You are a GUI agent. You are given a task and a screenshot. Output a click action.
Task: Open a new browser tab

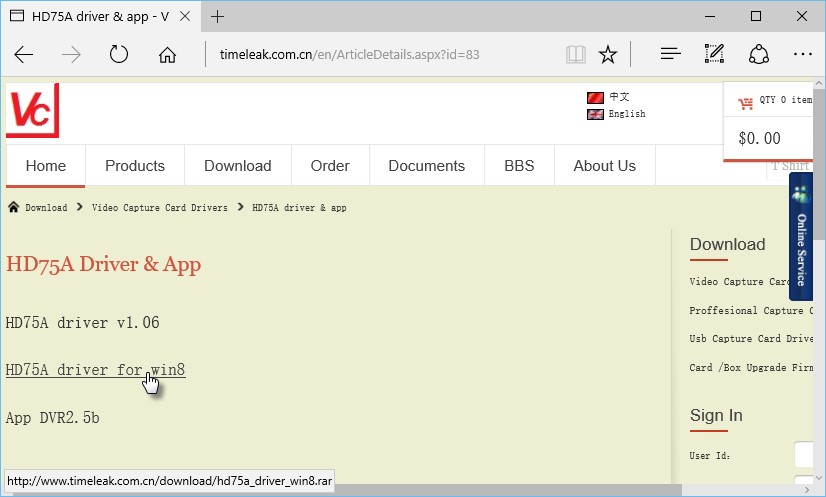pos(218,16)
